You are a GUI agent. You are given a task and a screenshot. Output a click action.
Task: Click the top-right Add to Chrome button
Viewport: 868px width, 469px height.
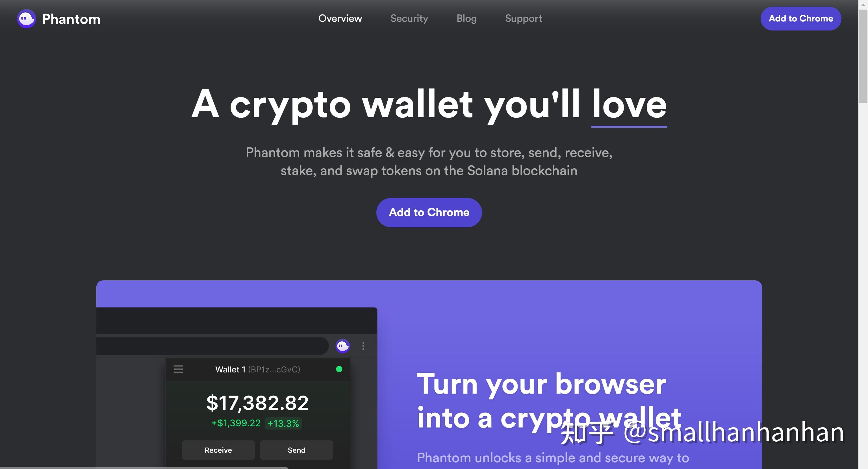(x=800, y=18)
